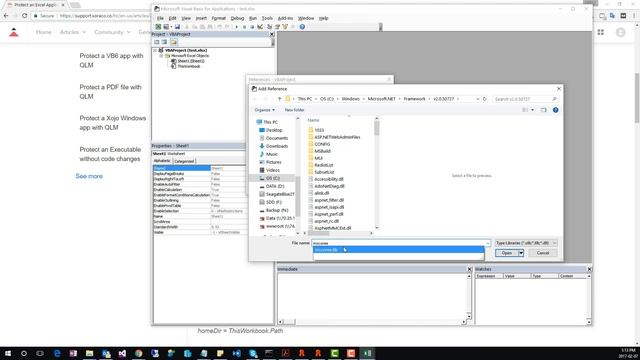
Task: Click the Open button
Action: point(507,253)
